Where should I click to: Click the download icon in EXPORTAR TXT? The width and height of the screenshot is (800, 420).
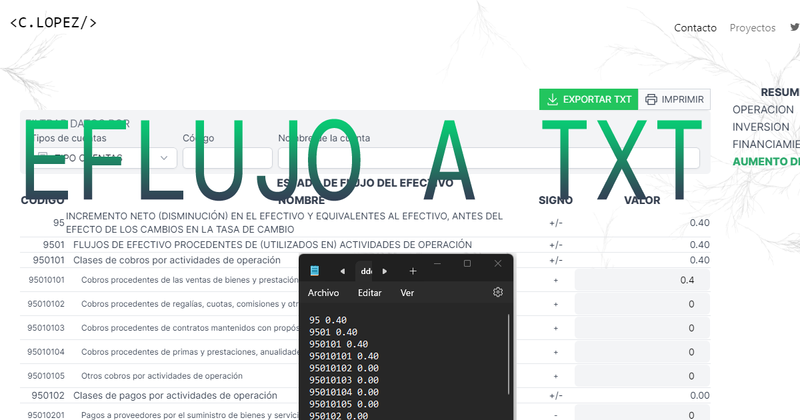coord(552,100)
